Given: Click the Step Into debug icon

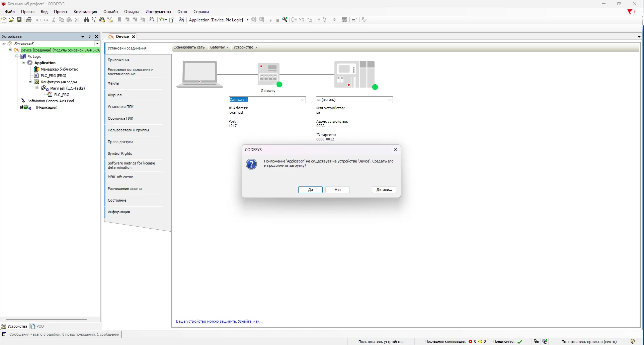Looking at the screenshot, I should (302, 20).
